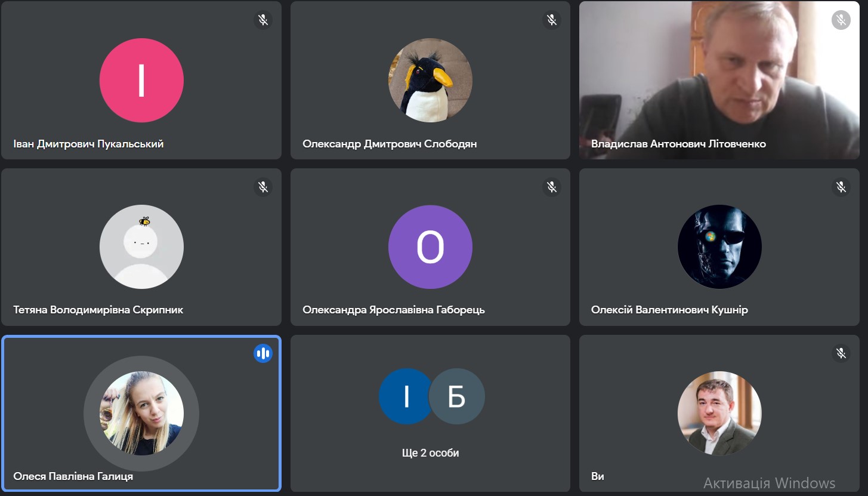Select your own profile photo in Ви tile
The width and height of the screenshot is (868, 496).
point(719,414)
